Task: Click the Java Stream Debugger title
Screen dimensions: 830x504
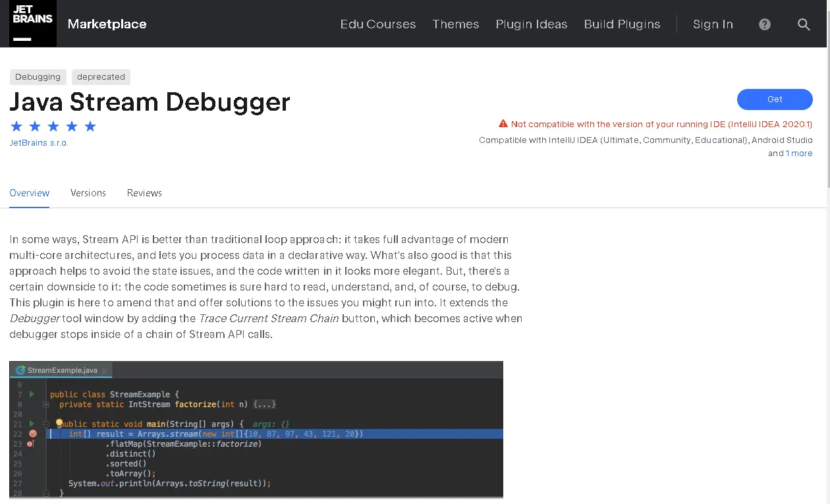Action: pos(150,102)
